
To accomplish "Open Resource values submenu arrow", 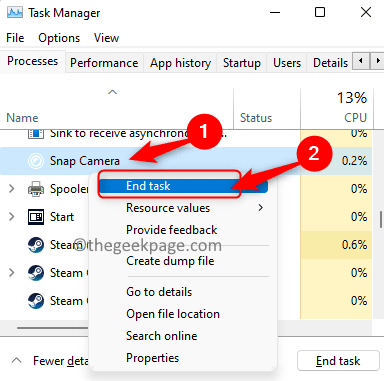I will (x=261, y=208).
